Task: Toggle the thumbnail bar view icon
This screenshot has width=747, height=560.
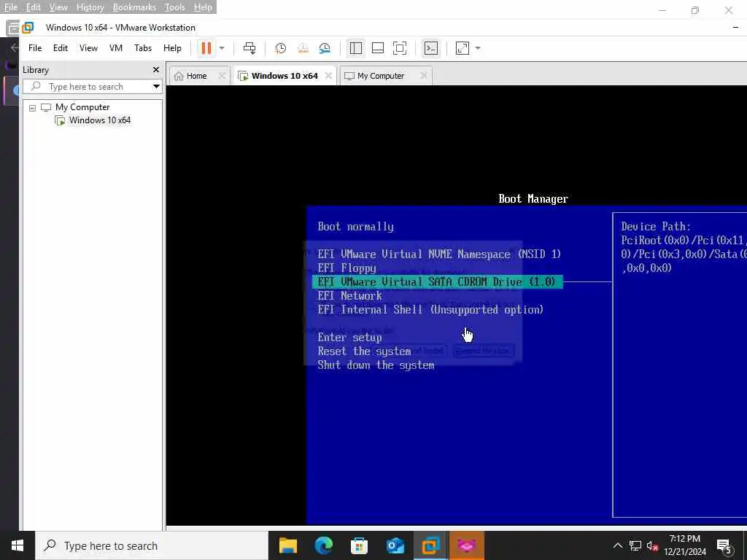Action: pos(378,48)
